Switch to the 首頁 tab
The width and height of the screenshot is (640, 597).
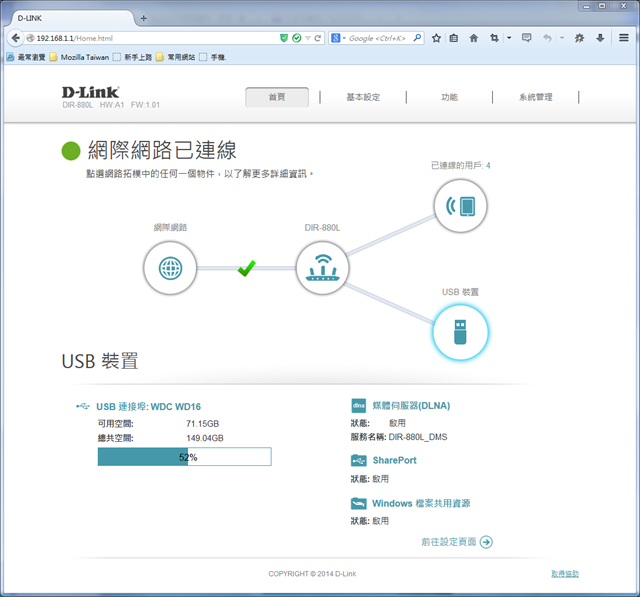click(x=277, y=97)
